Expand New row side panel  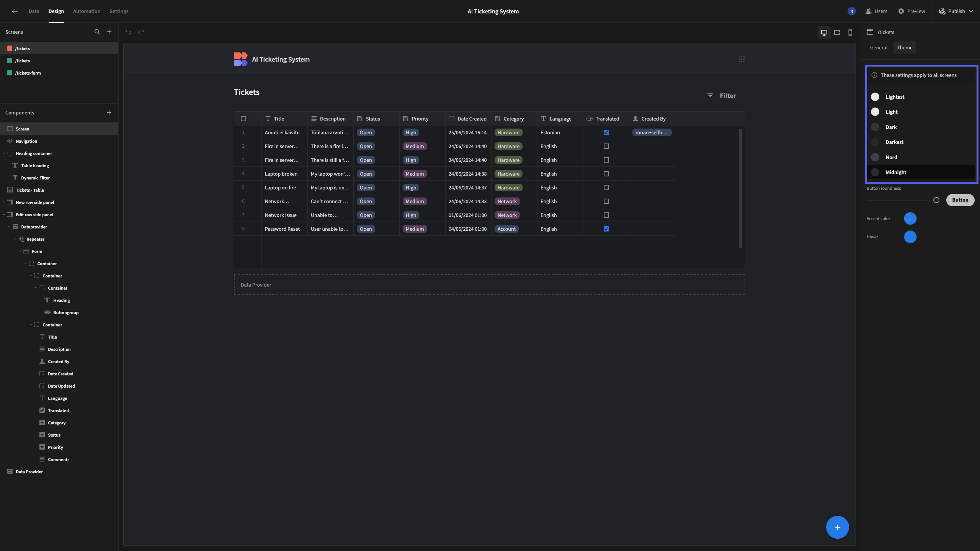pyautogui.click(x=4, y=202)
